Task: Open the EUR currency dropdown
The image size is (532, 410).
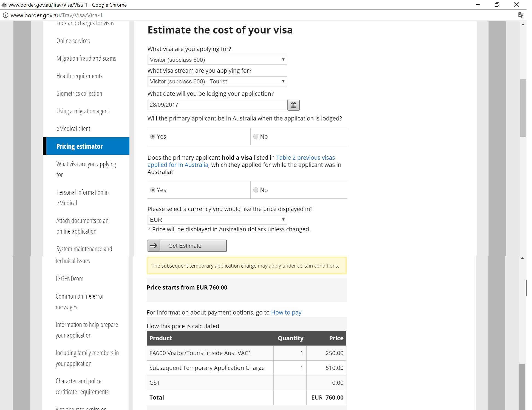Action: pos(217,220)
